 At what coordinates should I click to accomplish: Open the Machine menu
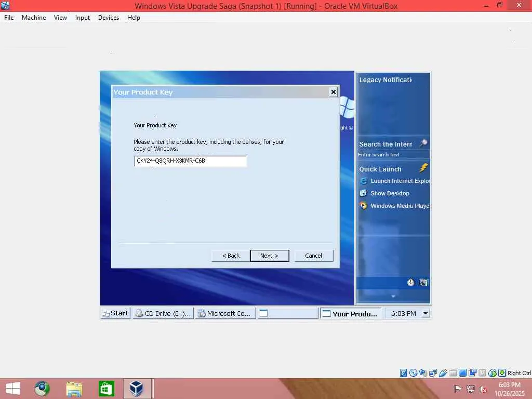pos(34,18)
